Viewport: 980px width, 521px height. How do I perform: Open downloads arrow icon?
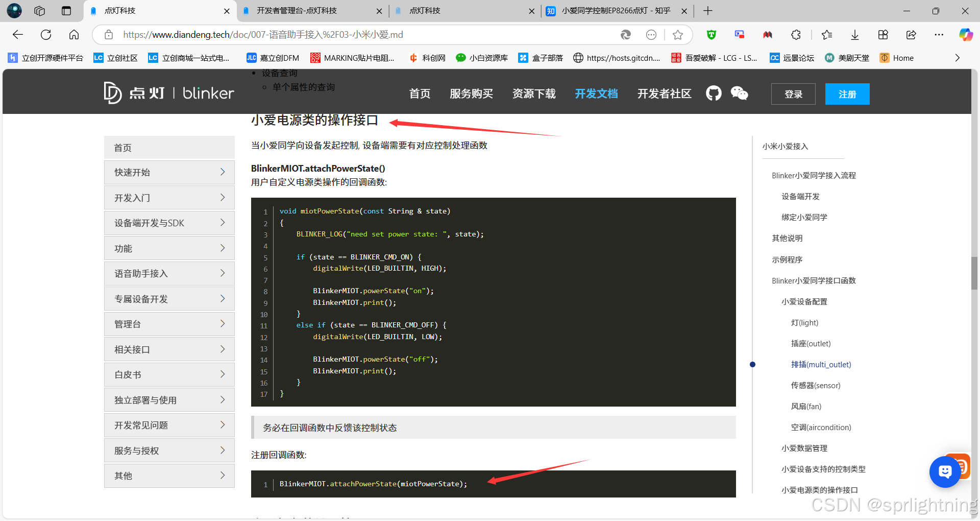855,35
